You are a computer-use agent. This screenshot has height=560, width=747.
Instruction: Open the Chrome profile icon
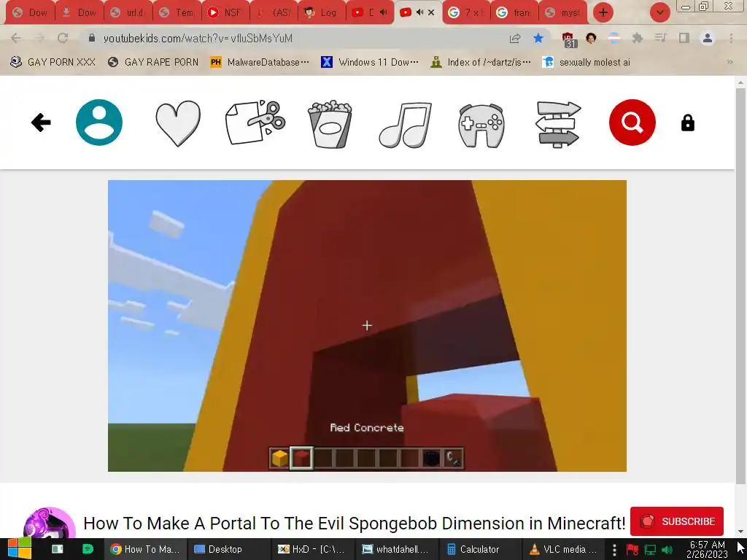[708, 38]
